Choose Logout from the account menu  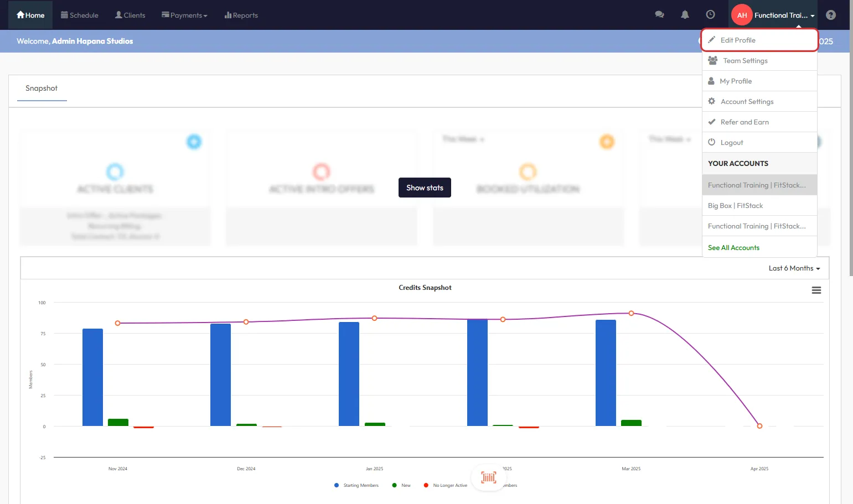(x=731, y=143)
